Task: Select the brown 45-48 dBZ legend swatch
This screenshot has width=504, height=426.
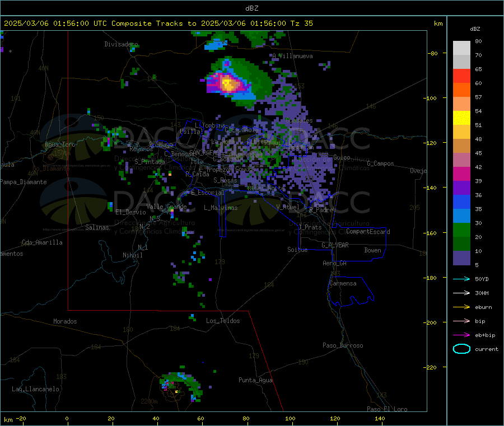Action: point(461,146)
